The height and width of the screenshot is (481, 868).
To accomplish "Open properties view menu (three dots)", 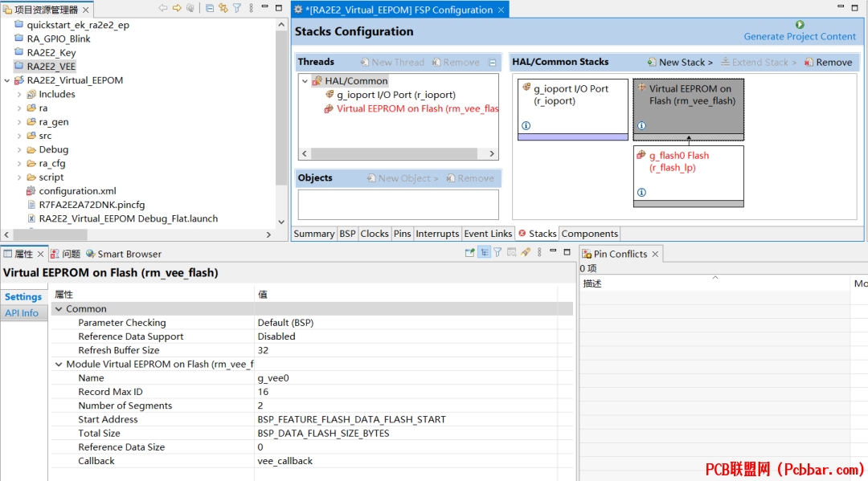I will click(539, 253).
